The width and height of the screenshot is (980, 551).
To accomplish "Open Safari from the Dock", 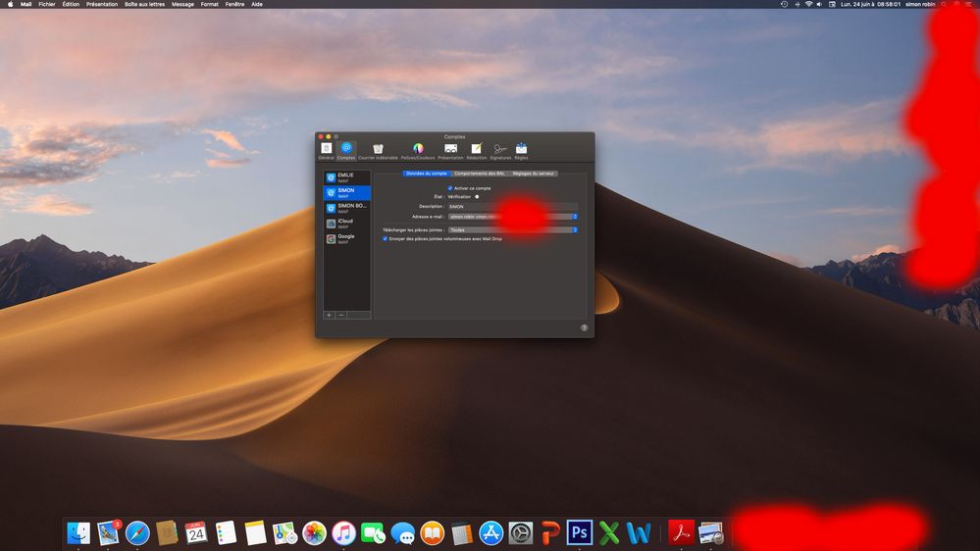I will (137, 532).
